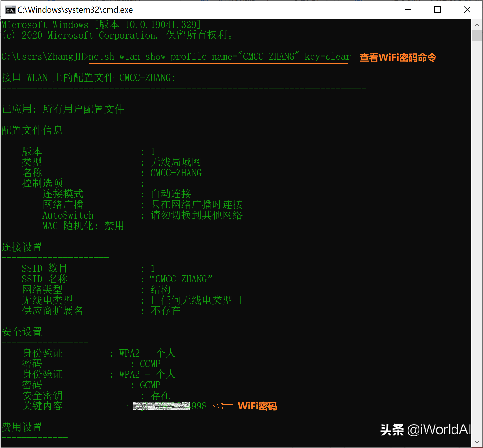Open the cmd.exe system menu icon
This screenshot has width=483, height=448.
click(10, 10)
